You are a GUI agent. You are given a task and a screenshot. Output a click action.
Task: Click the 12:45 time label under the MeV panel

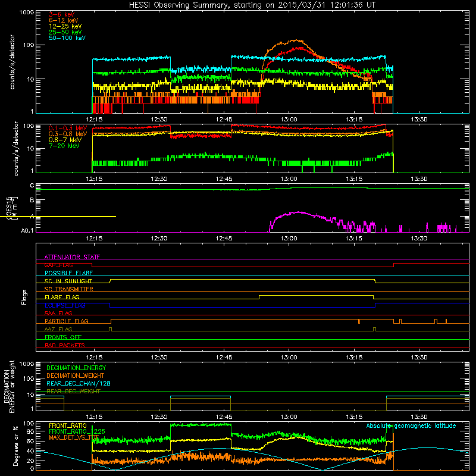click(224, 179)
